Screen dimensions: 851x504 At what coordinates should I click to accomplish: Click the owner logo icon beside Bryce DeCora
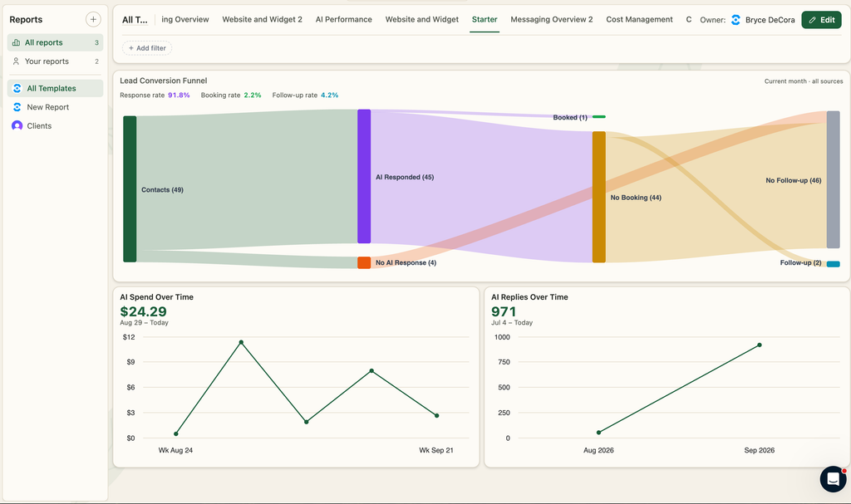tap(735, 20)
